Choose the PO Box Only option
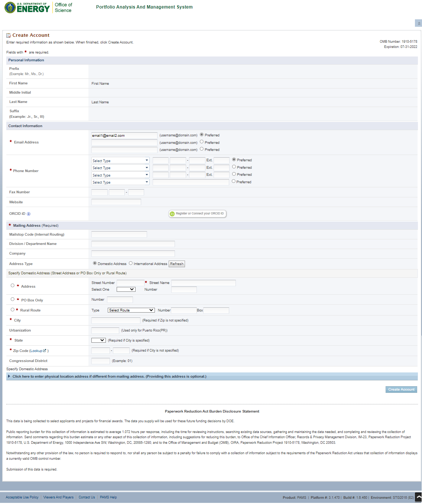 pos(13,299)
